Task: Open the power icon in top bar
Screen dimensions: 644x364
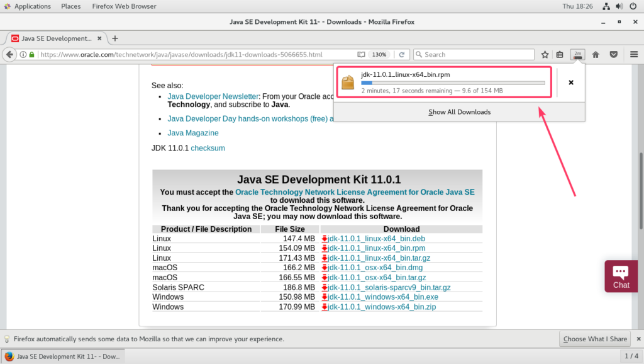Action: (633, 6)
